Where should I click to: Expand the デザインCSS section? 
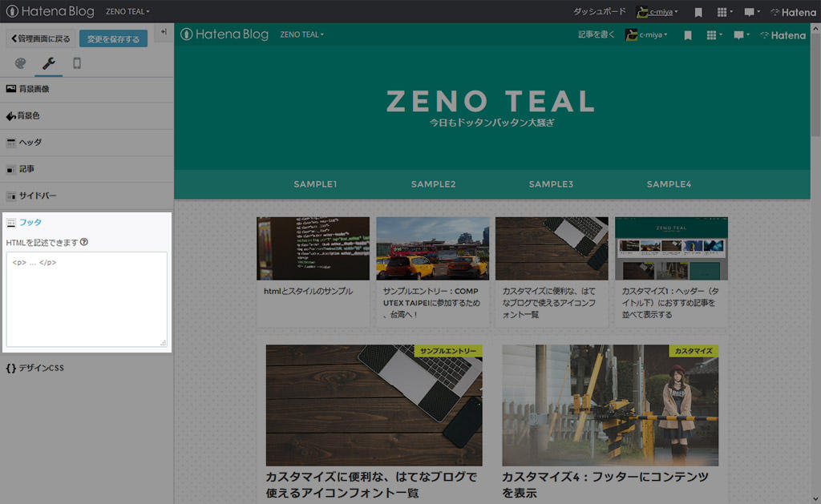click(87, 368)
